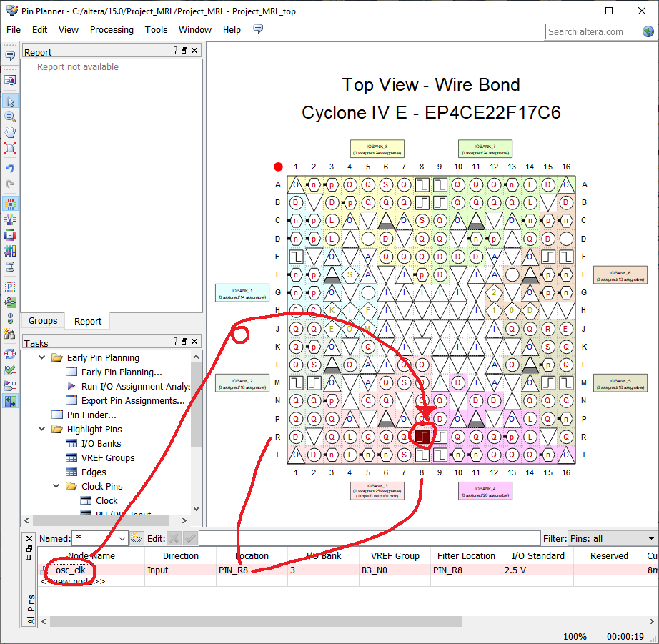Close the Report panel
659x644 pixels.
(x=194, y=51)
